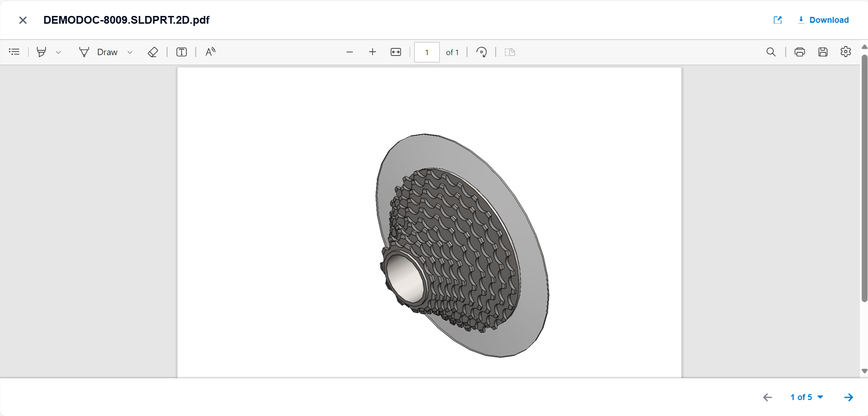Expand the Draw options dropdown arrow

point(130,52)
